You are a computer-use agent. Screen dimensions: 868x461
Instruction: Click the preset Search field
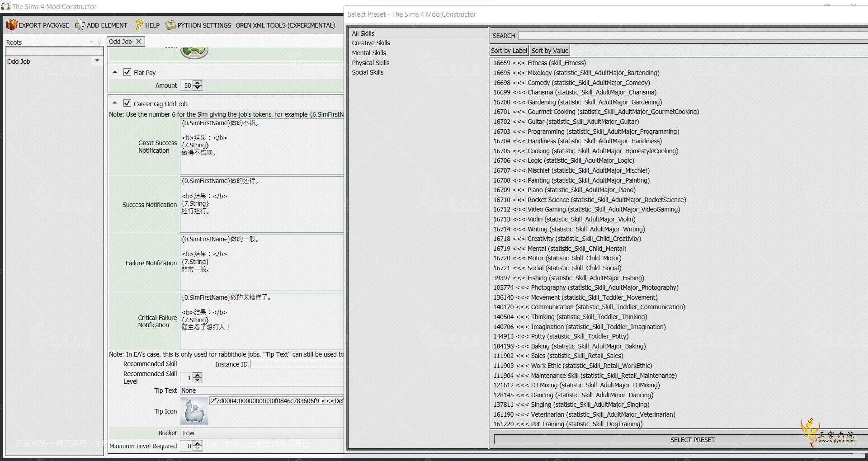693,35
